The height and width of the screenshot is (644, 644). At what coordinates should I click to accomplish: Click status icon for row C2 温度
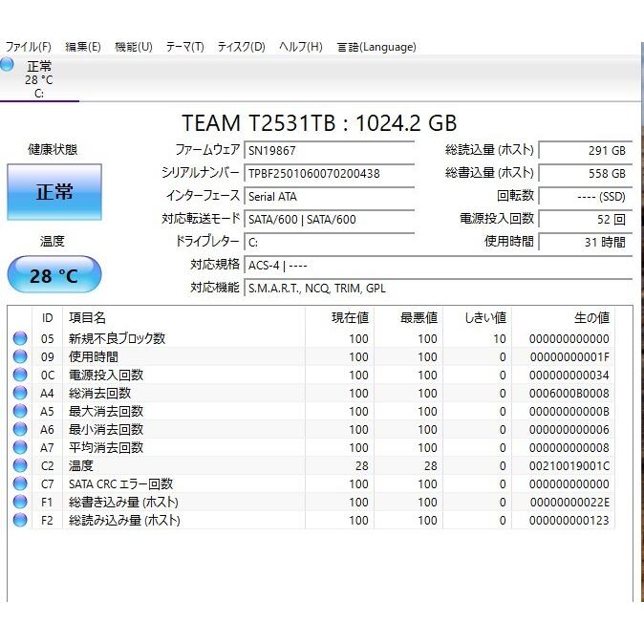click(20, 465)
